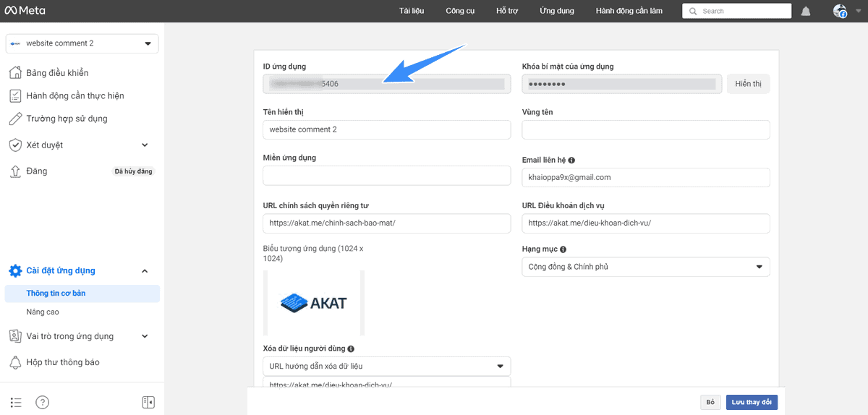
Task: Open Hành động cần làm in top bar
Action: pos(629,11)
